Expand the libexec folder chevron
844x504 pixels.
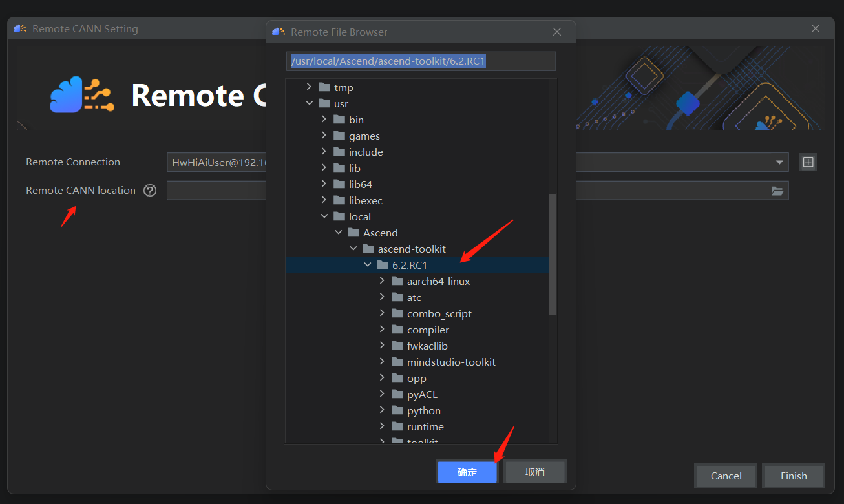coord(324,200)
